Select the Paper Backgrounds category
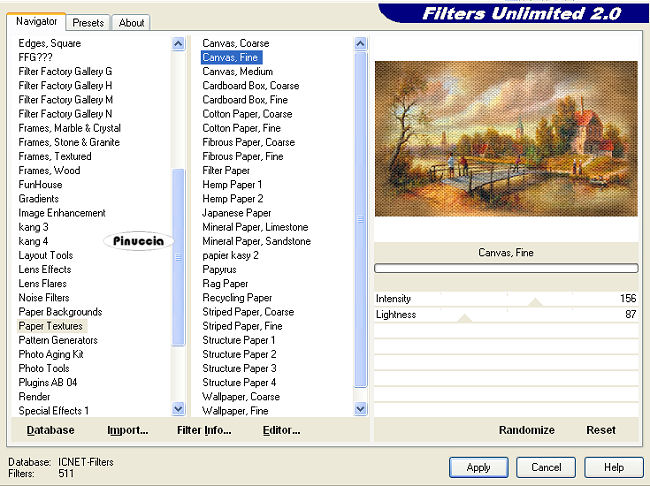This screenshot has height=486, width=650. point(60,312)
